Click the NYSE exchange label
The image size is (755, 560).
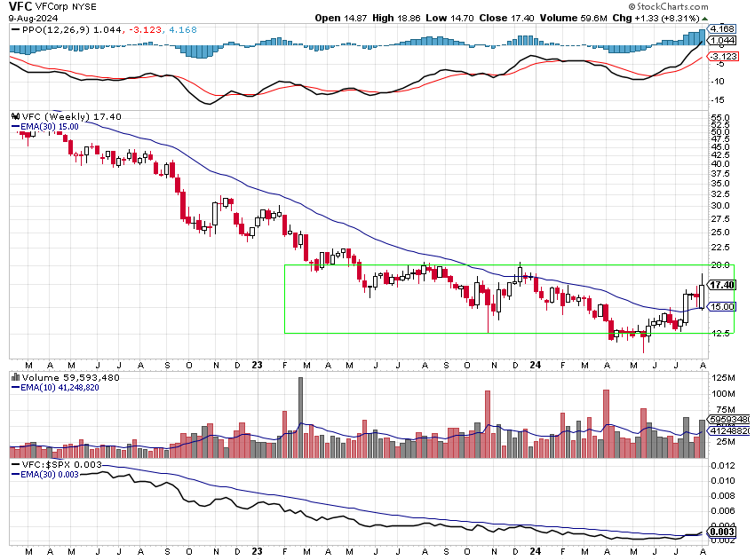pyautogui.click(x=83, y=6)
